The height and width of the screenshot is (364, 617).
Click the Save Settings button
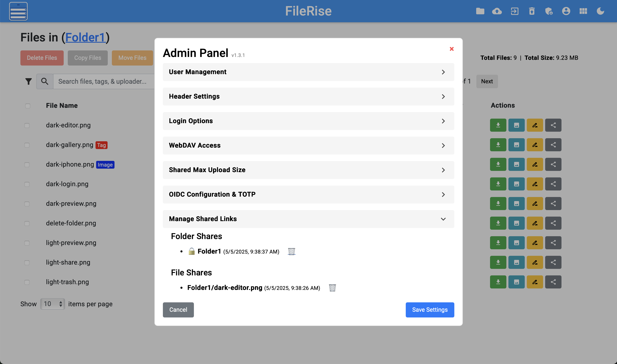click(x=430, y=310)
